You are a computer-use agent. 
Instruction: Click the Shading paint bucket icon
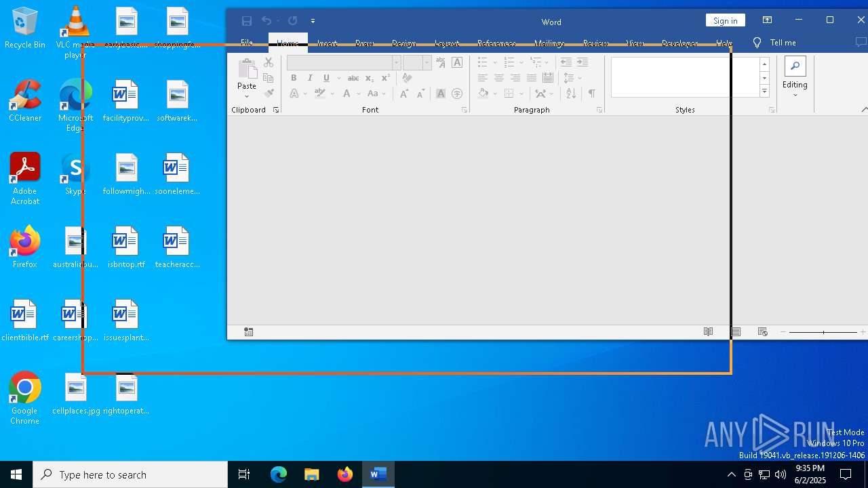point(483,94)
